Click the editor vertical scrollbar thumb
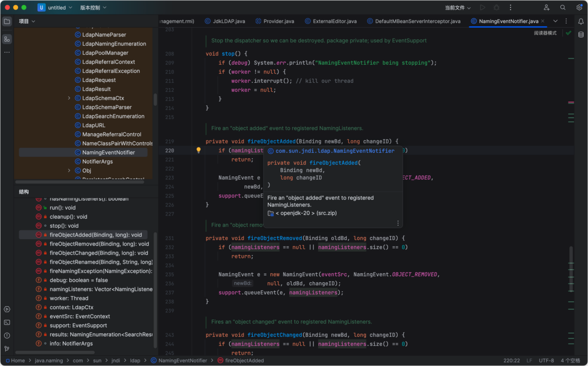 [x=571, y=269]
